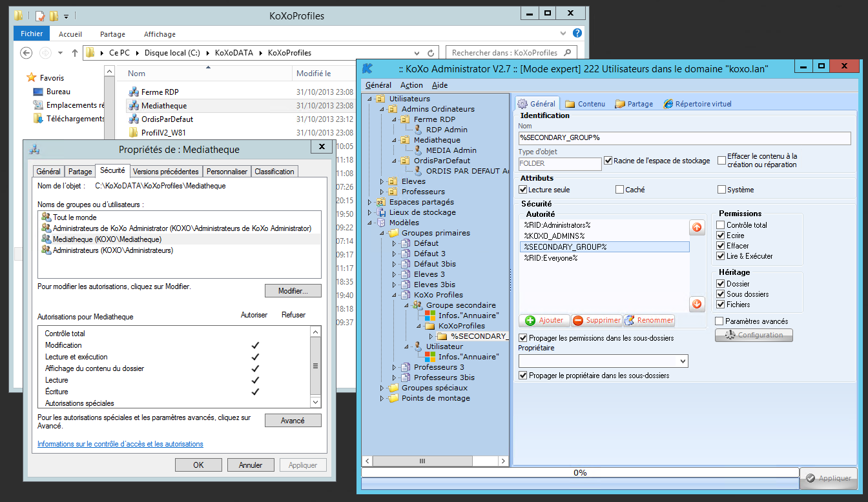Go up one folder level in Explorer
This screenshot has width=868, height=502.
pyautogui.click(x=75, y=53)
